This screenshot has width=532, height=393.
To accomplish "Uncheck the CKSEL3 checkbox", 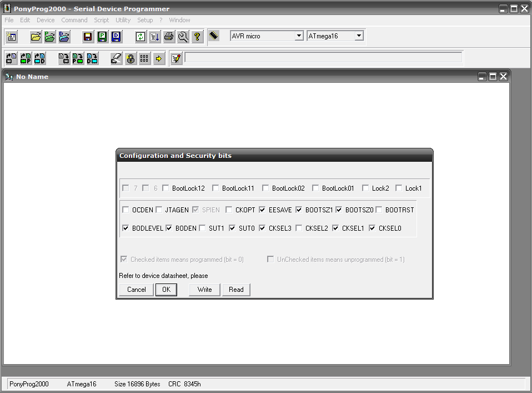I will [262, 228].
